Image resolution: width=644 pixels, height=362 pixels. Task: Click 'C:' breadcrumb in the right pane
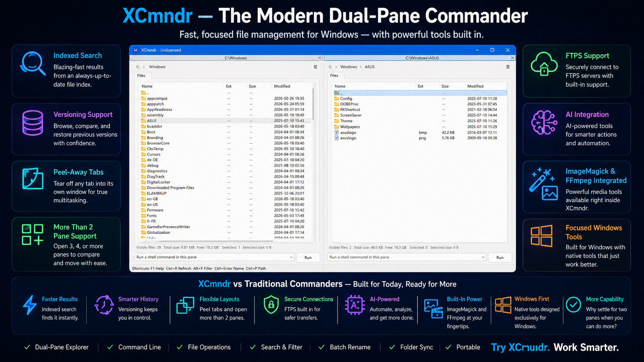[330, 67]
